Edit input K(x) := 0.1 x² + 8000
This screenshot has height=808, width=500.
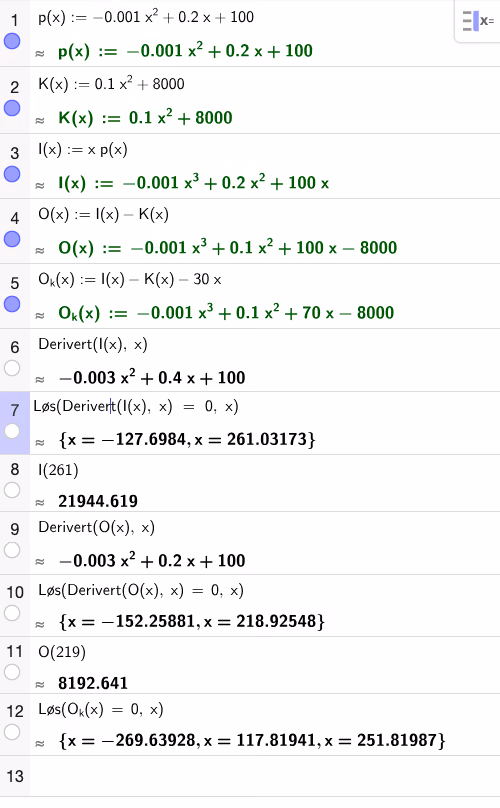(x=111, y=83)
